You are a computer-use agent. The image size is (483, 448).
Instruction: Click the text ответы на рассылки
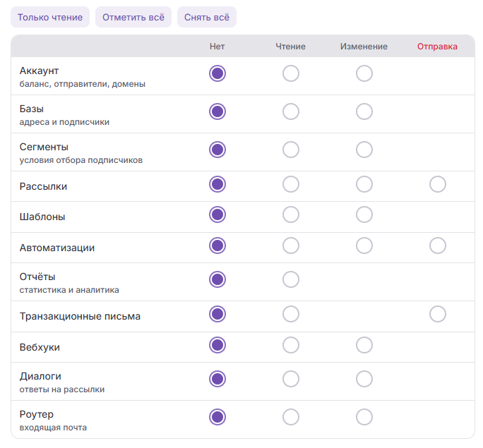(x=62, y=389)
